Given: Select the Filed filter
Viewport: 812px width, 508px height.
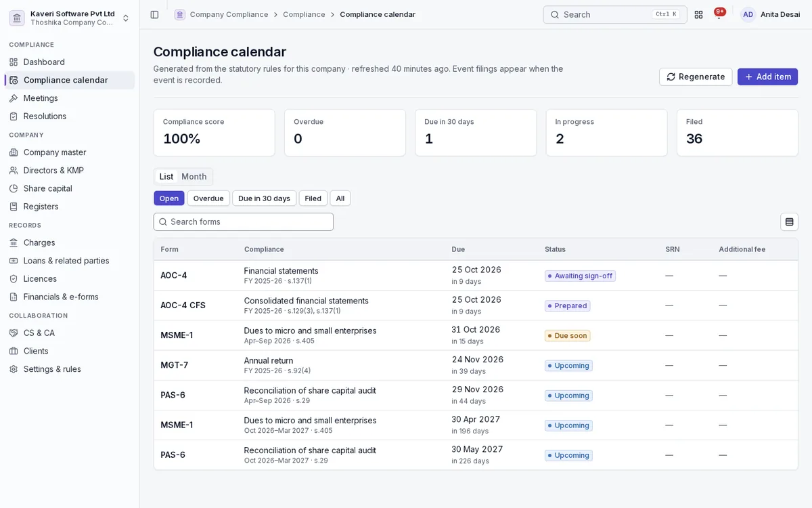Looking at the screenshot, I should tap(313, 198).
